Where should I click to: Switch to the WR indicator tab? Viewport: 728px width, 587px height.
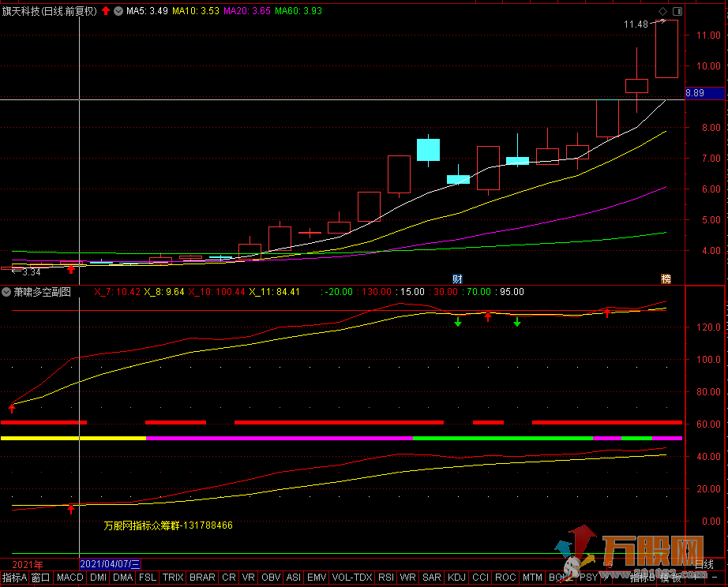407,578
